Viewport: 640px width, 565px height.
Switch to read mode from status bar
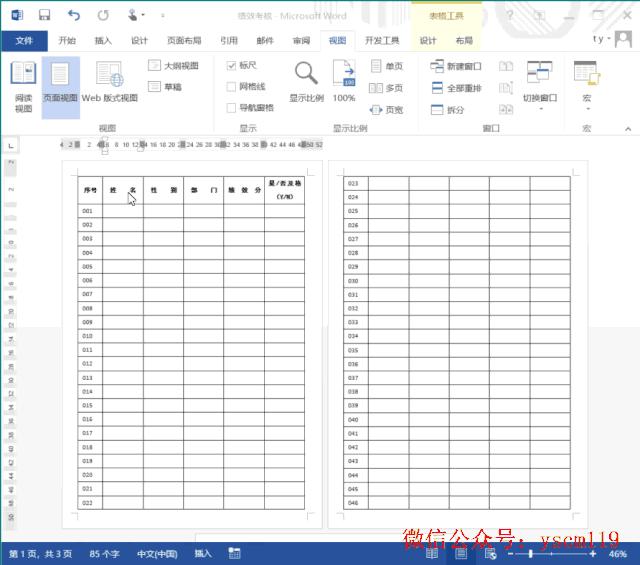click(432, 554)
